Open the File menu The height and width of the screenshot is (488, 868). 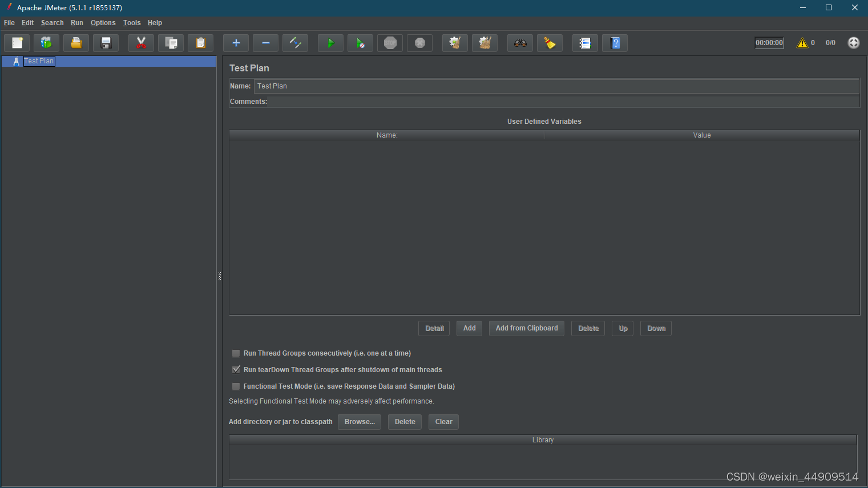point(9,23)
